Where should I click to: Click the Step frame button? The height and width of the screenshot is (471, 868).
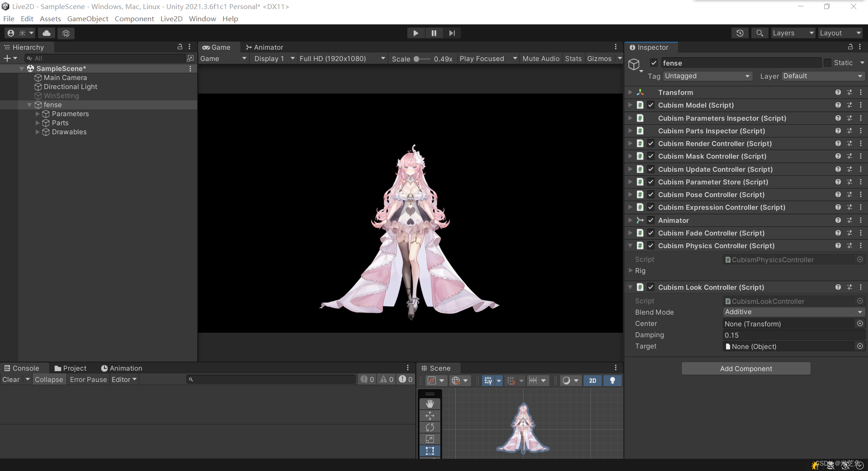tap(452, 33)
